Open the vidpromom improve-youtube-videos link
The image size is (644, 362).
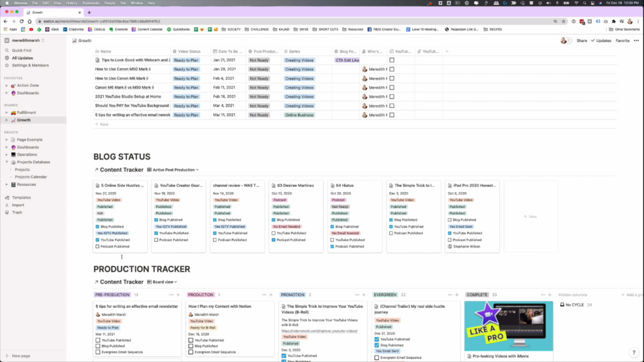pos(319,331)
